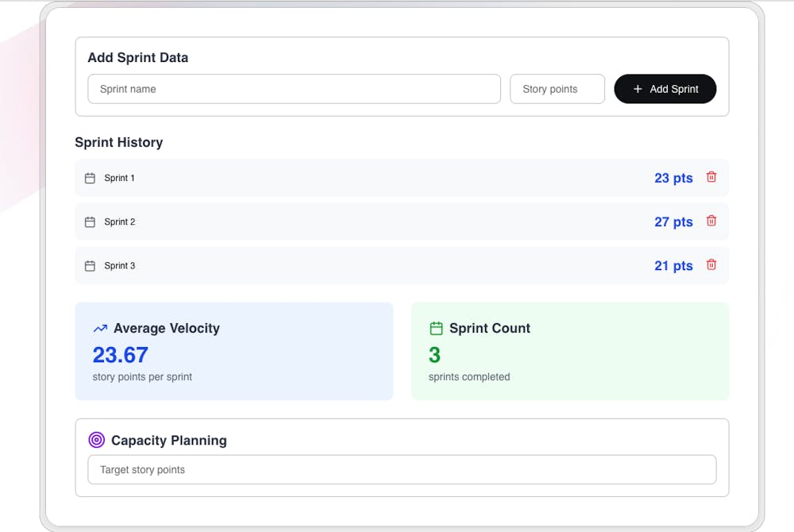Click the trash icon beside Sprint 1
The height and width of the screenshot is (532, 794).
tap(711, 178)
